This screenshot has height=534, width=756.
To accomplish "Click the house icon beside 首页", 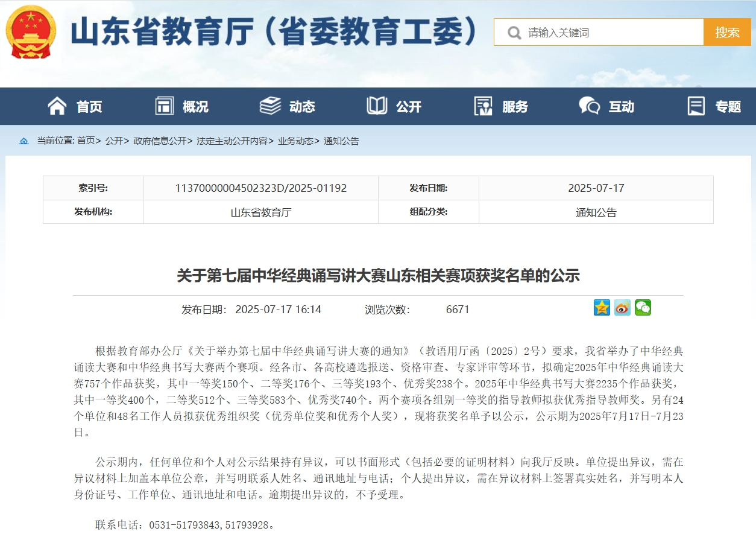I will [x=57, y=106].
